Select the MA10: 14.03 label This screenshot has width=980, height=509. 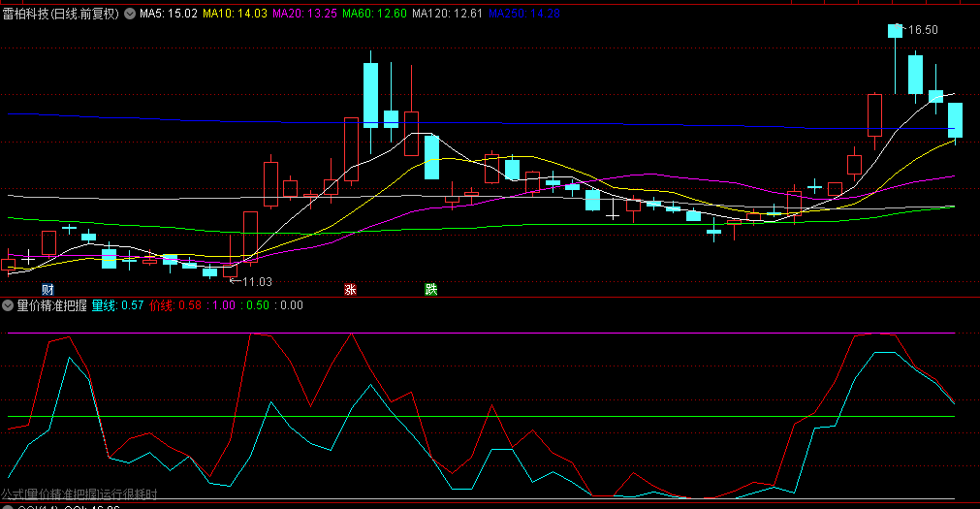point(235,14)
